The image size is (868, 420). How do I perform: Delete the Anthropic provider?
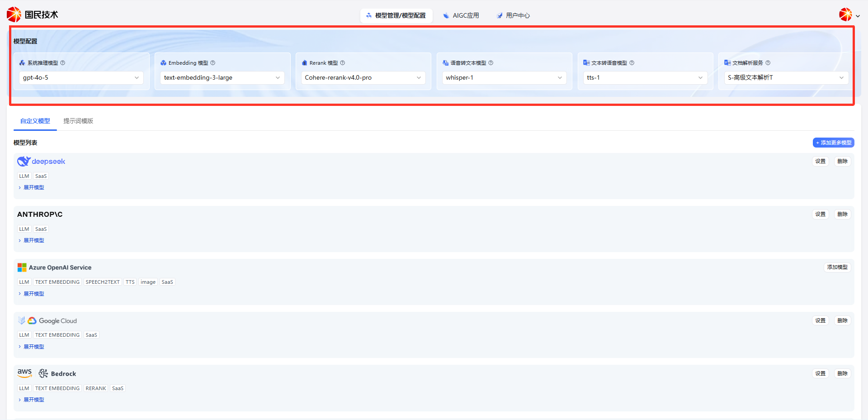843,214
